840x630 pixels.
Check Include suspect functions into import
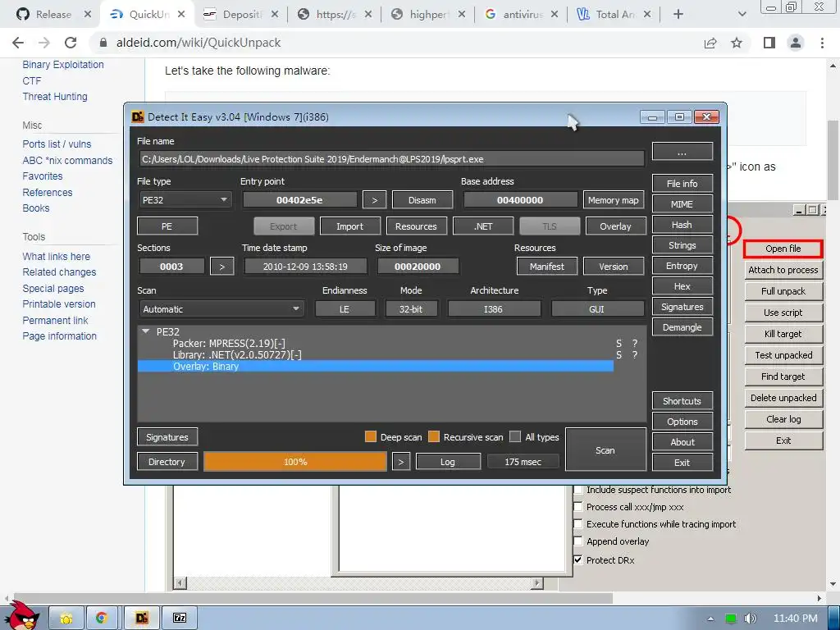578,490
